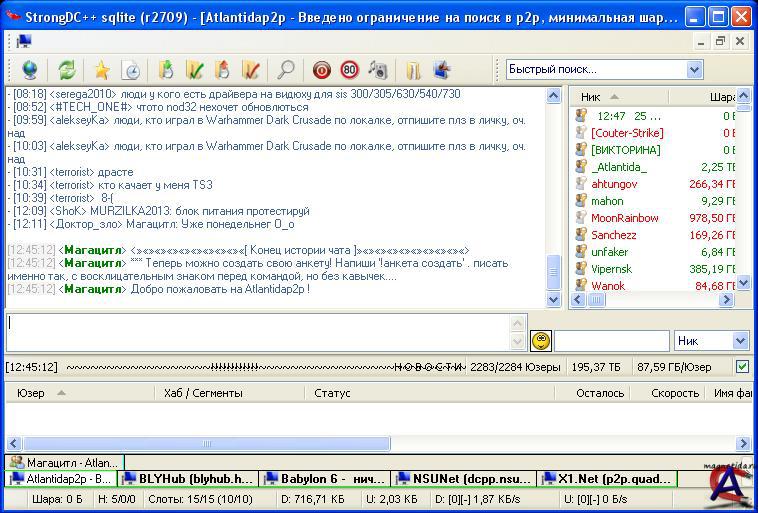Select user MoonRainbow in user list

tap(624, 218)
